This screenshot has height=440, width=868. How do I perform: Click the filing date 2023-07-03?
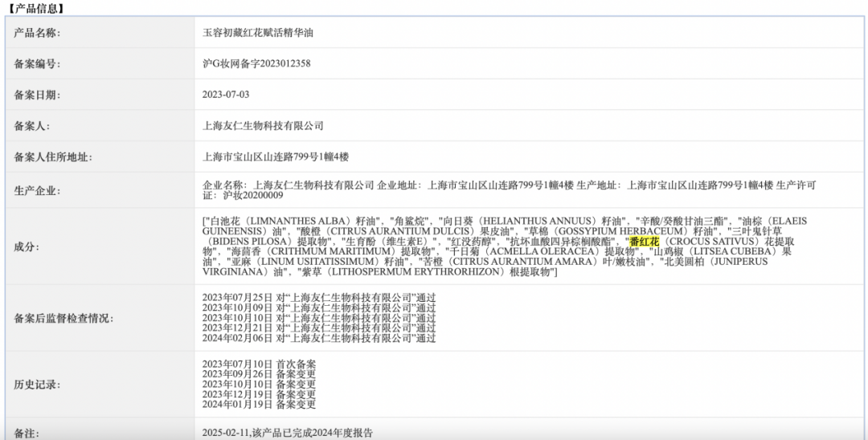[226, 95]
